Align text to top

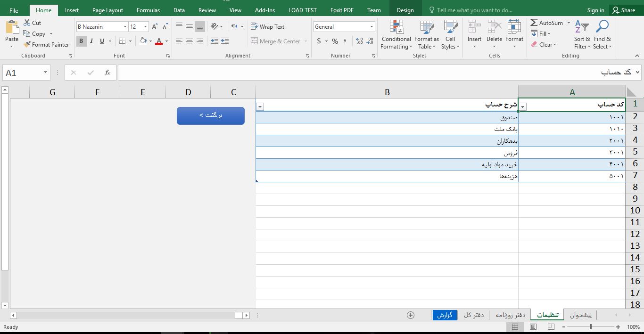click(179, 26)
